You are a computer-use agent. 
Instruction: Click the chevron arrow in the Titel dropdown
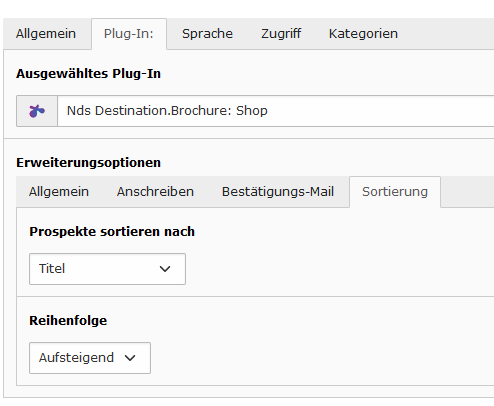point(165,269)
